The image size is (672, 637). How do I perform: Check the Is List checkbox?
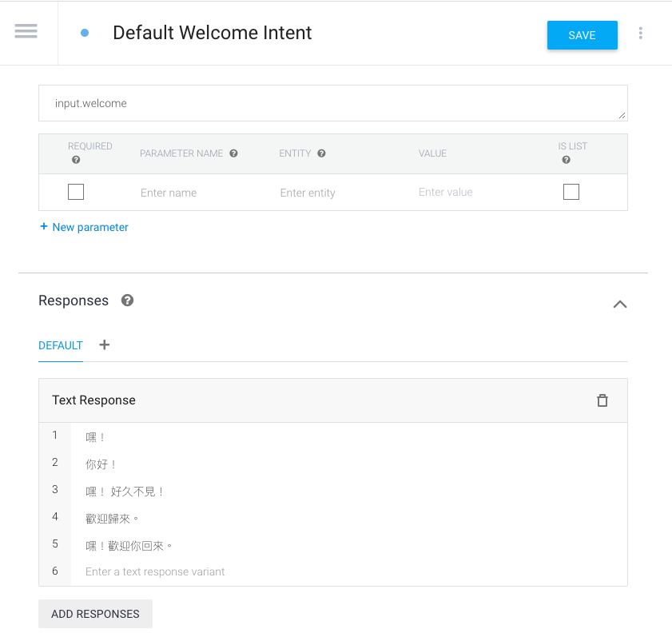(571, 192)
